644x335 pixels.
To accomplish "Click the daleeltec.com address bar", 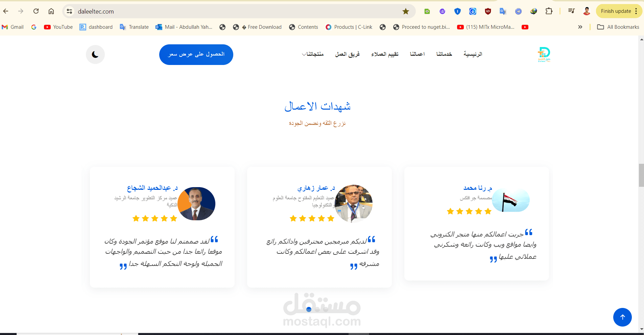I will click(x=237, y=11).
